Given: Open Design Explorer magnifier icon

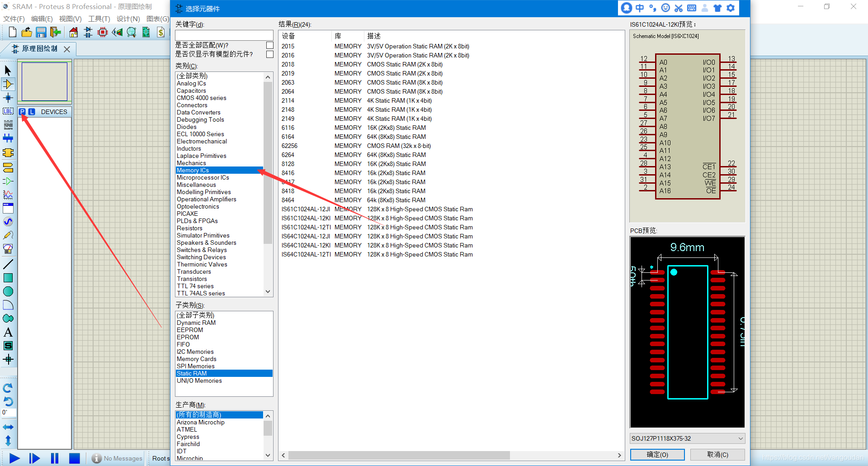Looking at the screenshot, I should pyautogui.click(x=132, y=32).
